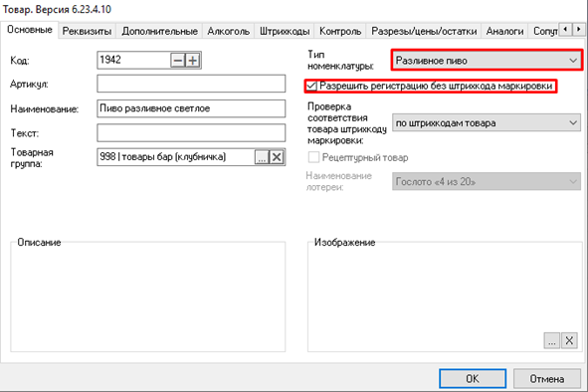Image resolution: width=588 pixels, height=392 pixels.
Task: Select the Контроль tab
Action: pos(340,31)
